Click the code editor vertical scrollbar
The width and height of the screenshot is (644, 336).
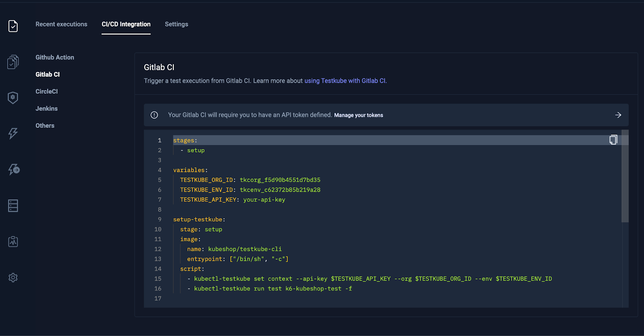[x=625, y=176]
